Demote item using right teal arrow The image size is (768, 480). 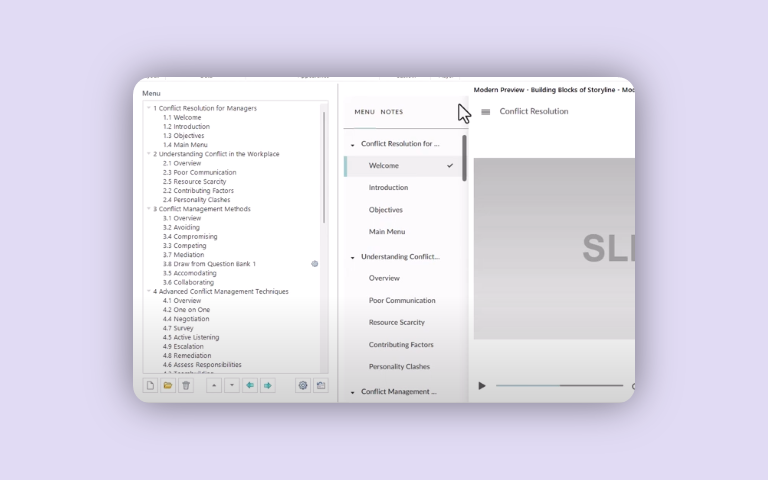tap(268, 385)
